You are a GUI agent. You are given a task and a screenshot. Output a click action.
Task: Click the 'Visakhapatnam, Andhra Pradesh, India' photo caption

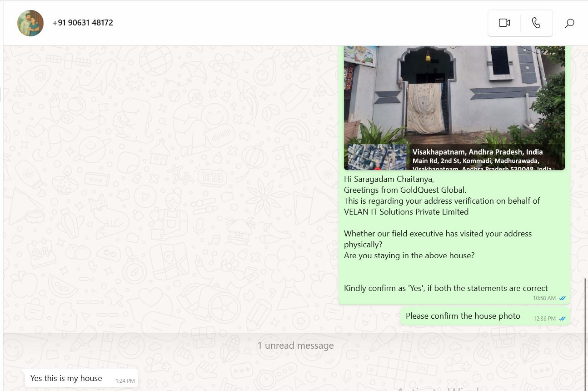pyautogui.click(x=478, y=152)
